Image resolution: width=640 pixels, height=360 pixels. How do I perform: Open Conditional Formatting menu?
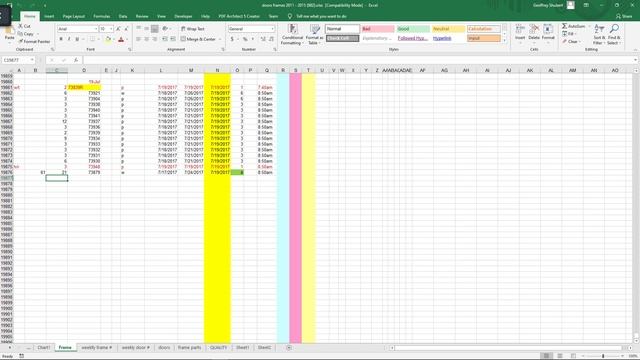point(292,34)
